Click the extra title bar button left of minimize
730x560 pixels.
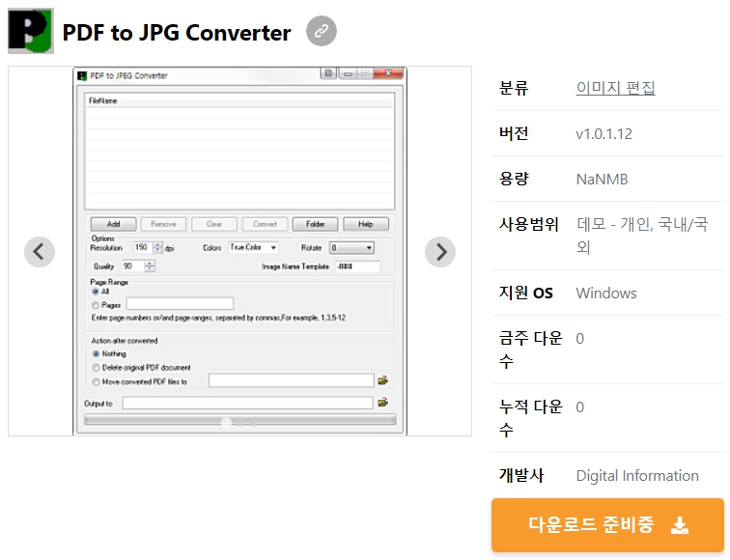[328, 73]
